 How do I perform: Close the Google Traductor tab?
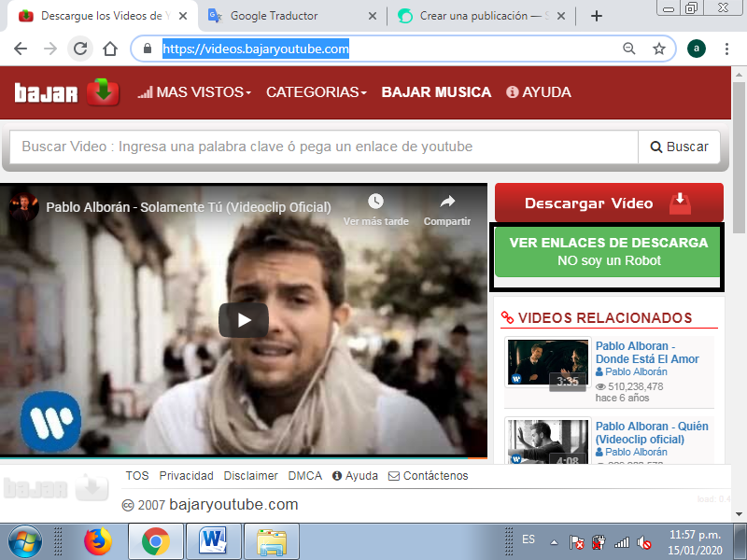tap(373, 16)
